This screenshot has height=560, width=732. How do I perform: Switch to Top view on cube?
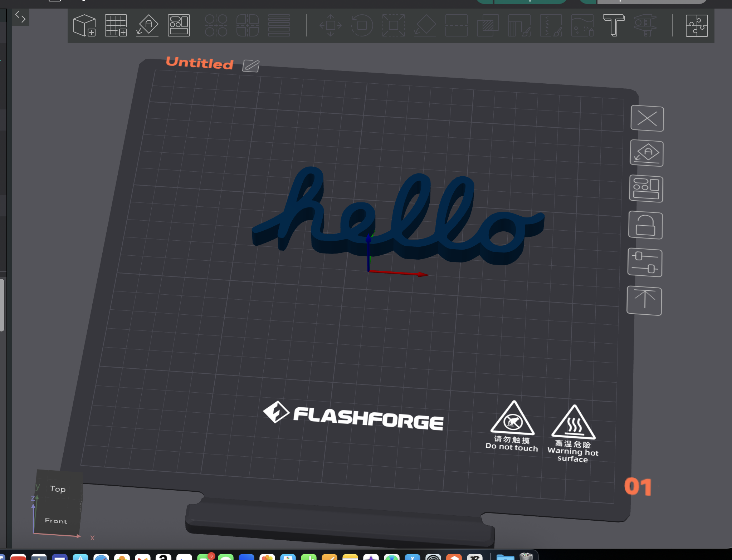click(x=58, y=489)
